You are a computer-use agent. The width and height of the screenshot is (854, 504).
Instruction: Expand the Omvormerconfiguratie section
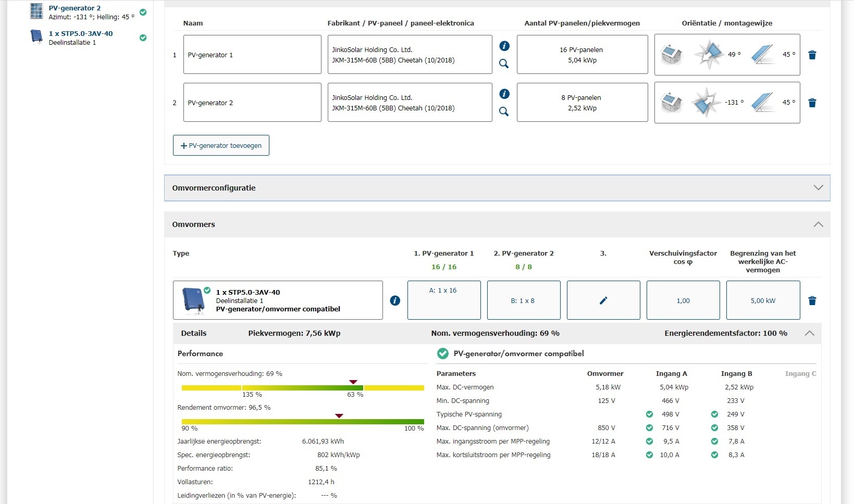[818, 188]
